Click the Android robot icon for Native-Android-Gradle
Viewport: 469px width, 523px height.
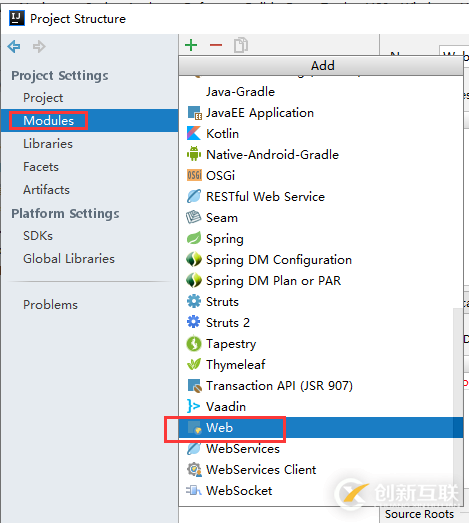194,154
